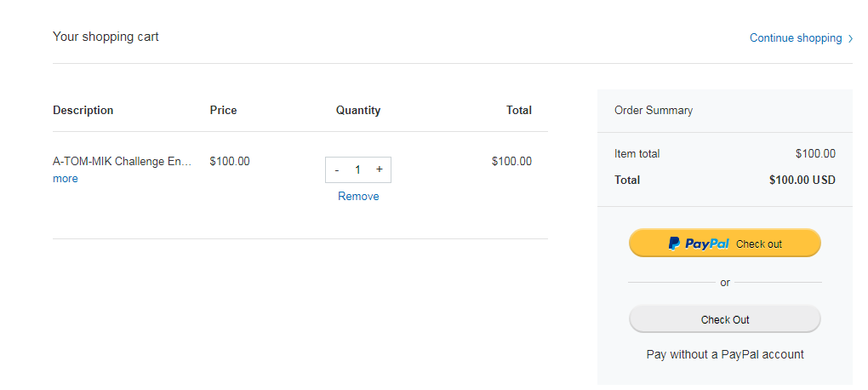This screenshot has height=390, width=868.
Task: Open the Continue shopping link
Action: tap(795, 38)
